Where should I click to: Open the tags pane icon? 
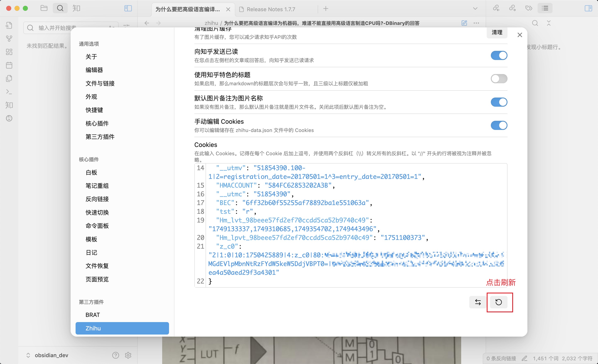[529, 8]
